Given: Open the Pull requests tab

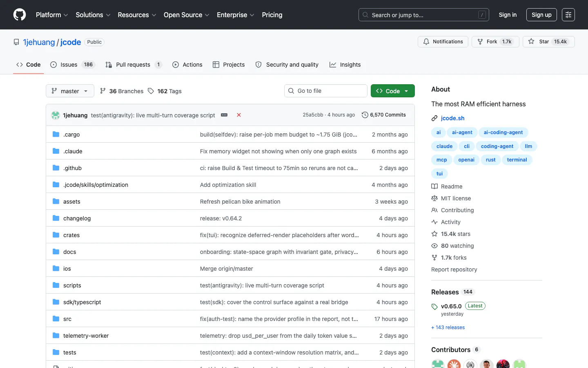Looking at the screenshot, I should (134, 65).
